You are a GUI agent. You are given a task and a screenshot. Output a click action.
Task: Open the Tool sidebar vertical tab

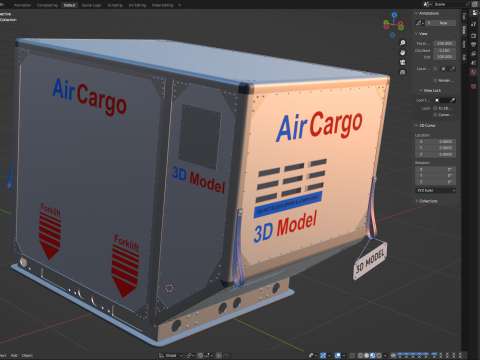point(464,15)
